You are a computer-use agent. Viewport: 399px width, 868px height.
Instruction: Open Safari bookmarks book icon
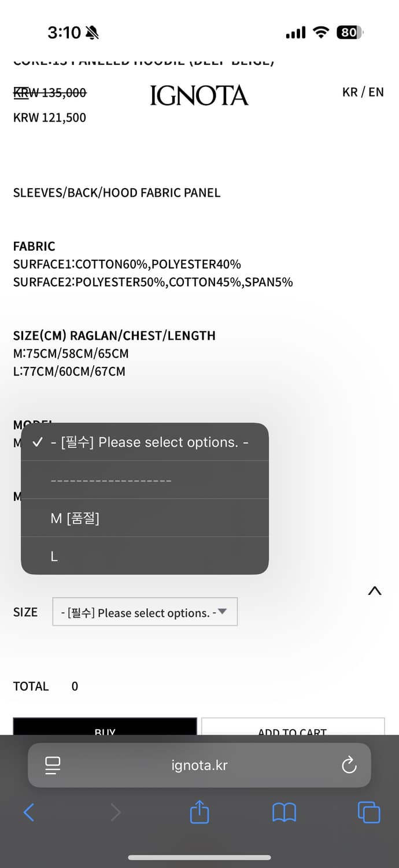coord(284,812)
